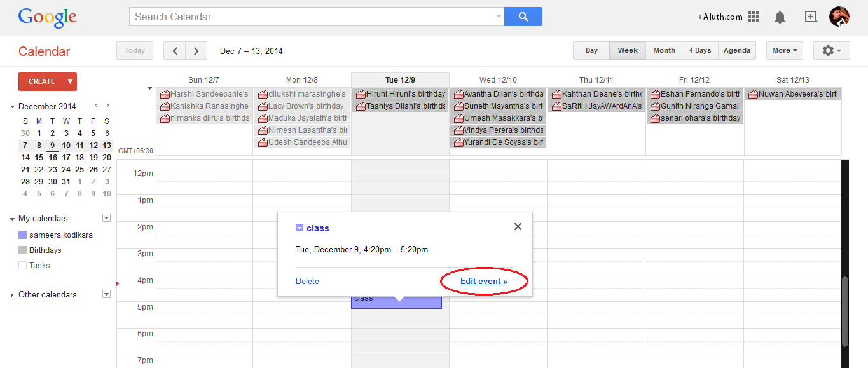Viewport: 868px width, 368px height.
Task: Open the notifications bell
Action: [x=780, y=17]
